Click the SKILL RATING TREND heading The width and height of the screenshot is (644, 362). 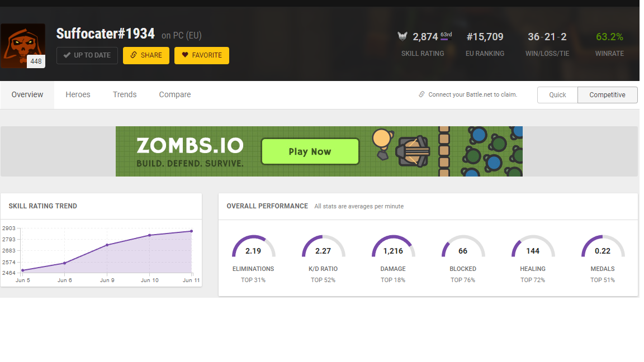point(42,206)
